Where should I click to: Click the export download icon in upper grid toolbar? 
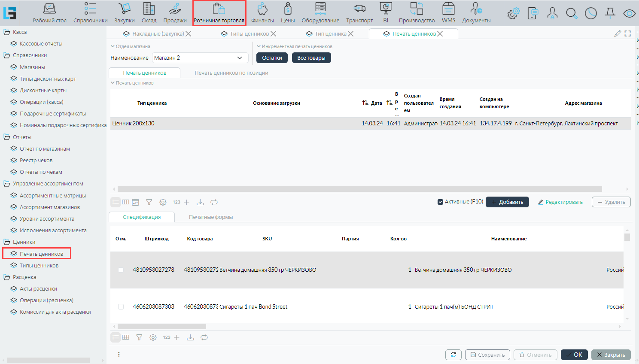200,202
